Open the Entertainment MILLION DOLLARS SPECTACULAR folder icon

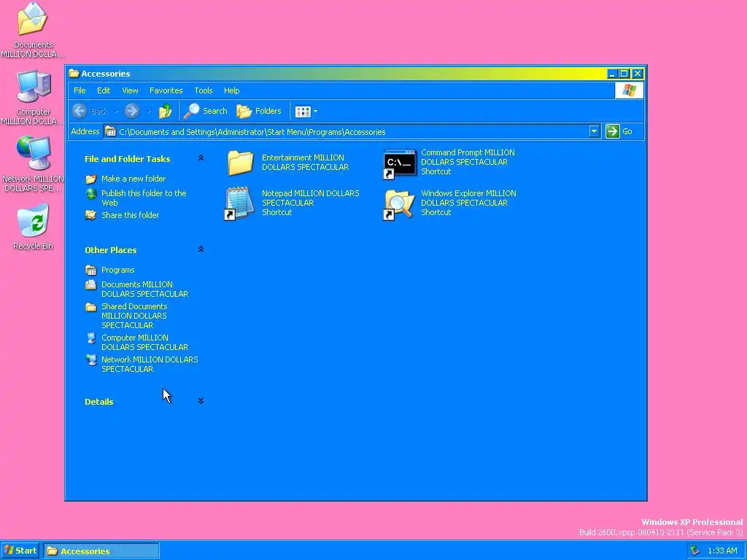pyautogui.click(x=241, y=163)
